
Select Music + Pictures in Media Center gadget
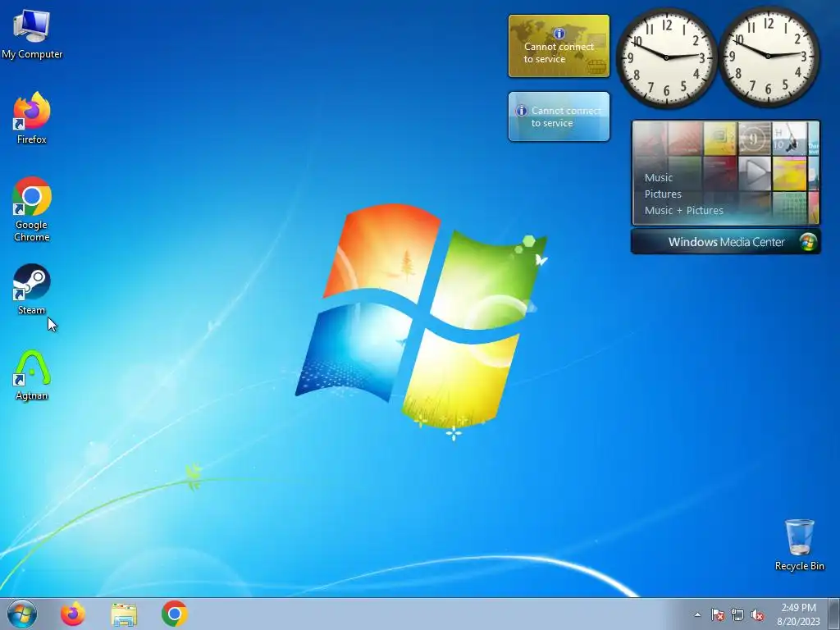(x=683, y=210)
